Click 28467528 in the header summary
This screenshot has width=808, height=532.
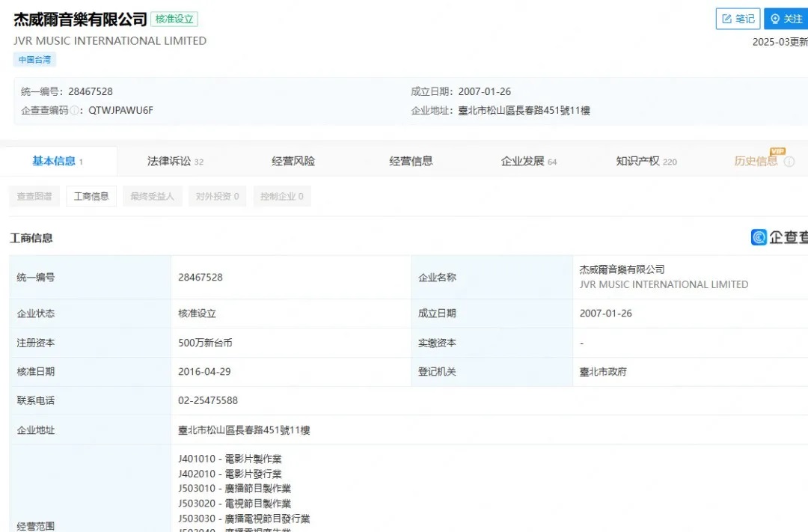91,92
